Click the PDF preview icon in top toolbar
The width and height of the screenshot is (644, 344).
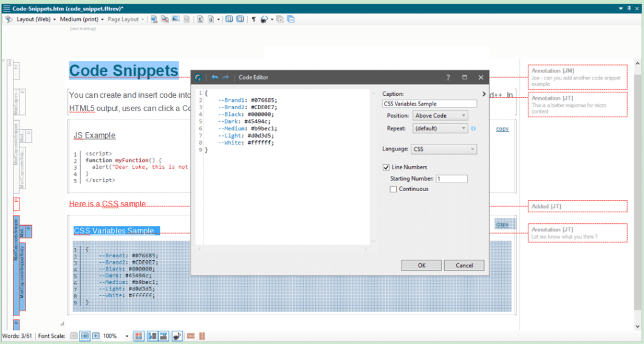pos(165,19)
